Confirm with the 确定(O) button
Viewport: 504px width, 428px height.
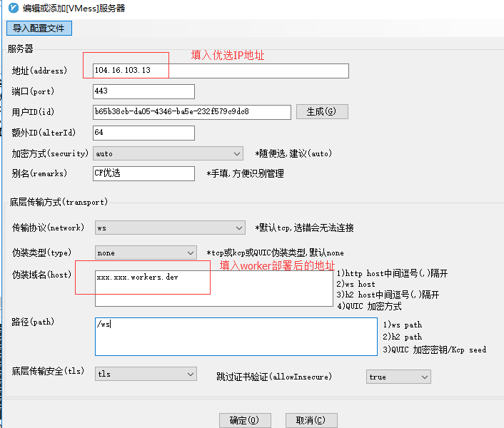point(245,420)
